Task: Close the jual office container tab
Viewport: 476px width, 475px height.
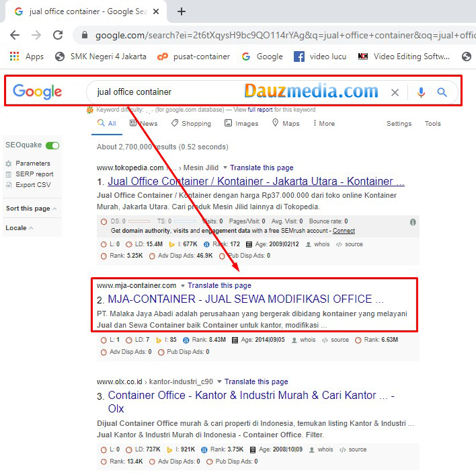Action: pos(156,11)
